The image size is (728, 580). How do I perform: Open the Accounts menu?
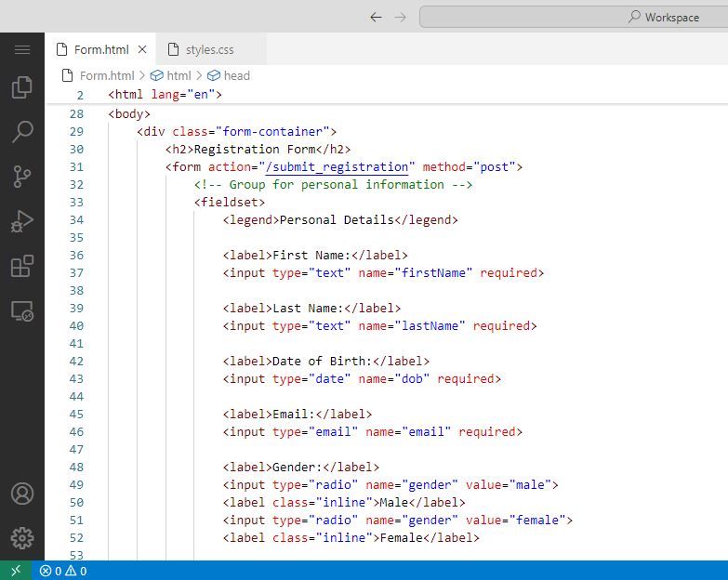click(x=21, y=494)
